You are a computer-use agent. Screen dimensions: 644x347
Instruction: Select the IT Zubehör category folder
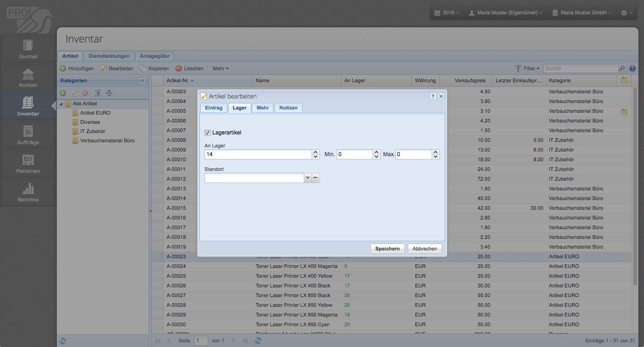pyautogui.click(x=91, y=131)
